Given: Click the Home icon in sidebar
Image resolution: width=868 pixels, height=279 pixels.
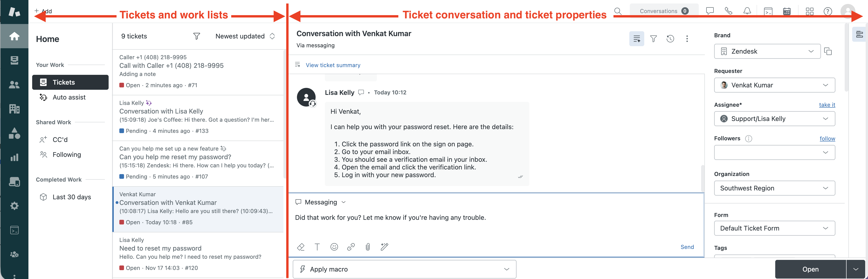Looking at the screenshot, I should coord(14,36).
